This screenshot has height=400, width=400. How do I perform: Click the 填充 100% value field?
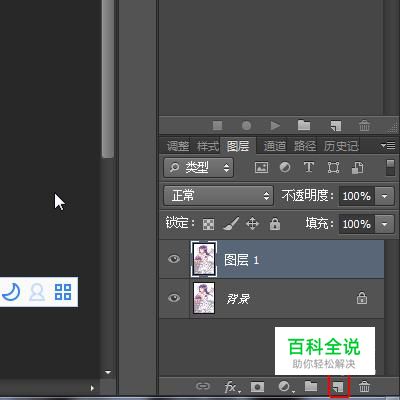(357, 224)
